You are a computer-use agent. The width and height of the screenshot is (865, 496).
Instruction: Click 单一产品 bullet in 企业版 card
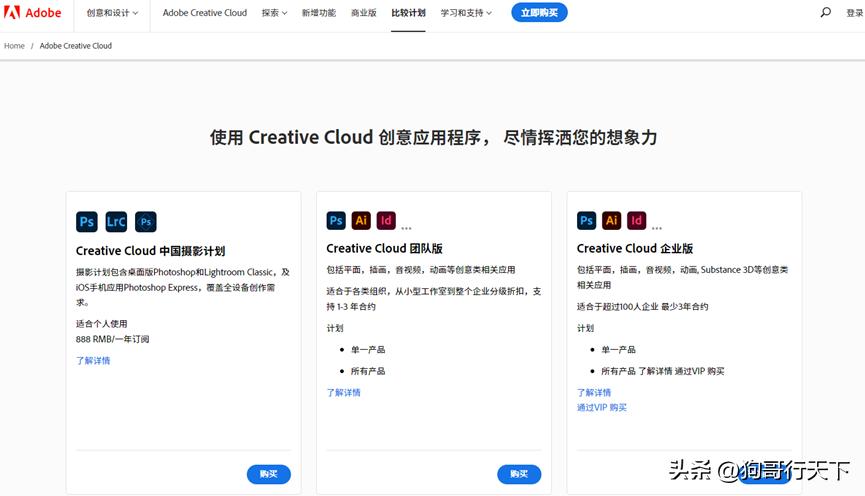coord(618,349)
